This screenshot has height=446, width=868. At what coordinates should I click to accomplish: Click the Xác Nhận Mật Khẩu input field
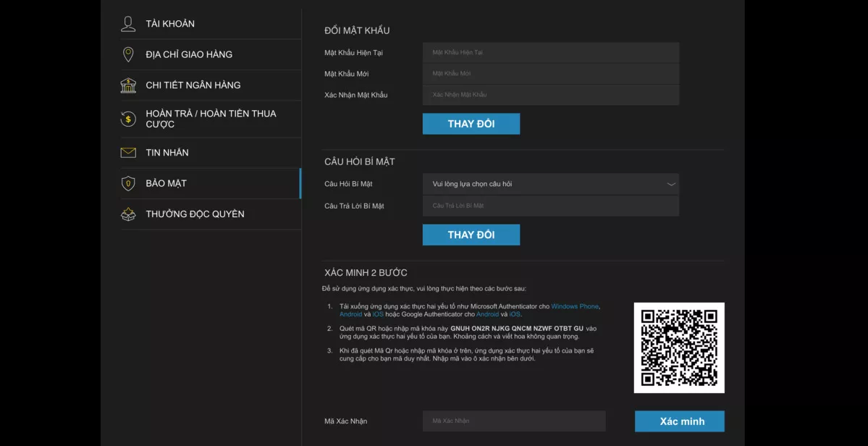[550, 95]
